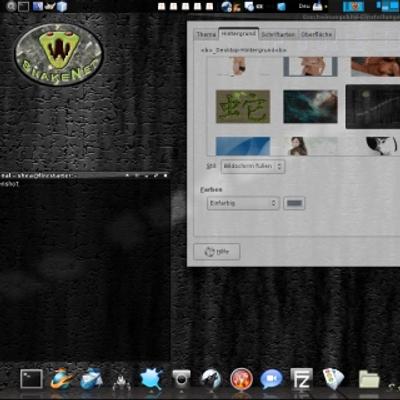Screen dimensions: 400x400
Task: Open the mail client with blue envelope icon
Action: click(91, 379)
